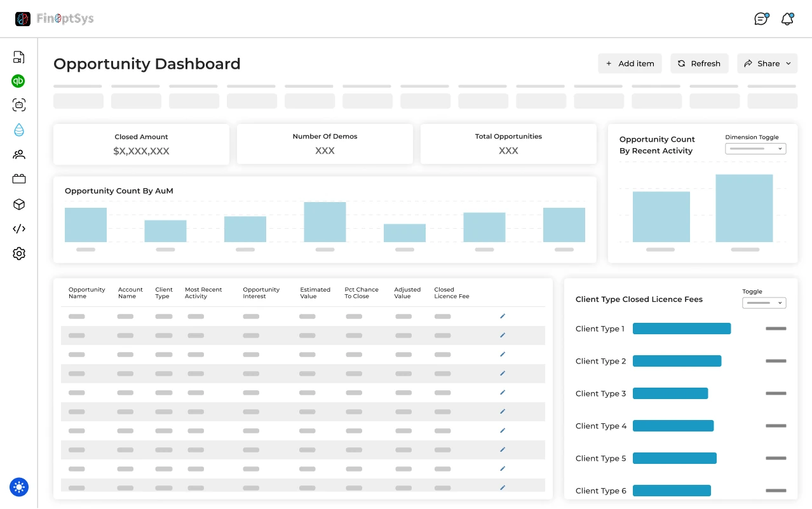Select the 3D cube sidebar icon
Screen dimensions: 812x509
(x=19, y=204)
